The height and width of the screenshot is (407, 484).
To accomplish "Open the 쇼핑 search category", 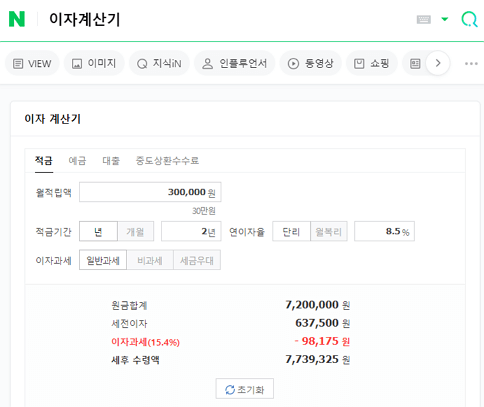I will [x=372, y=63].
